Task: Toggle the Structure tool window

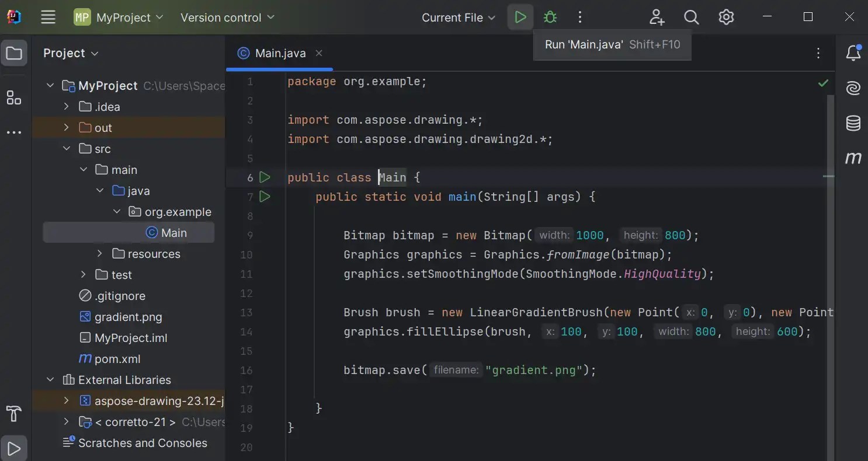Action: tap(14, 98)
